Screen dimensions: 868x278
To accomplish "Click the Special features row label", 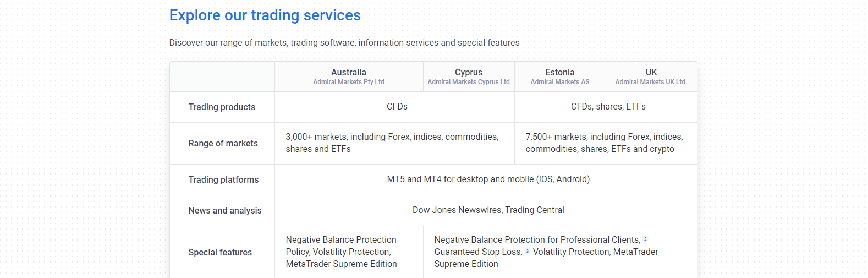I will coord(220,252).
